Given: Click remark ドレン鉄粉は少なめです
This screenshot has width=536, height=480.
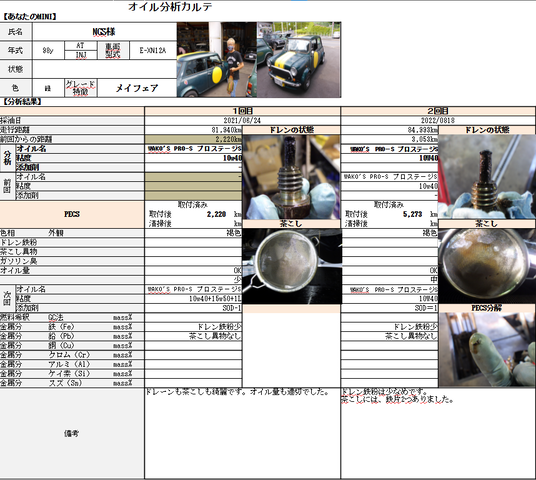Looking at the screenshot, I should coord(385,391).
